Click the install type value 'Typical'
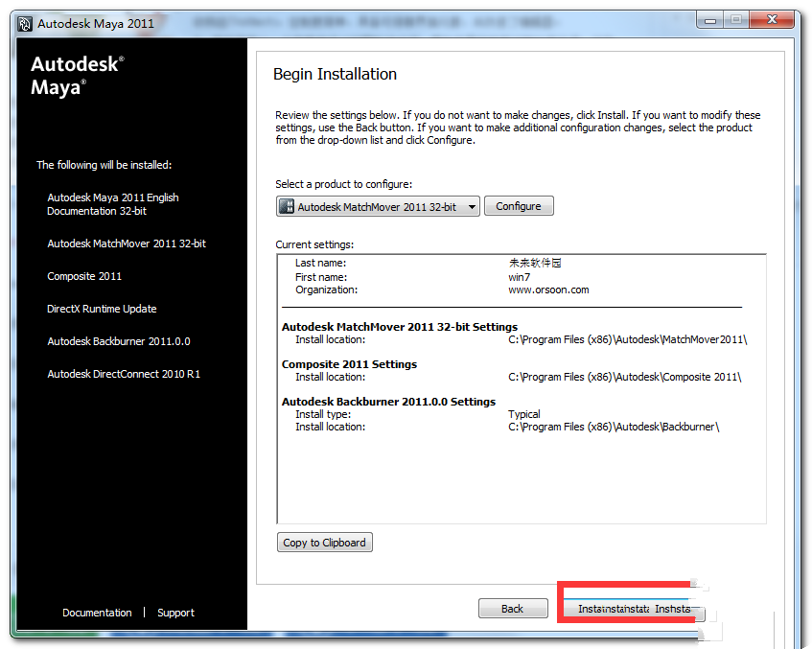This screenshot has width=812, height=649. [x=524, y=414]
